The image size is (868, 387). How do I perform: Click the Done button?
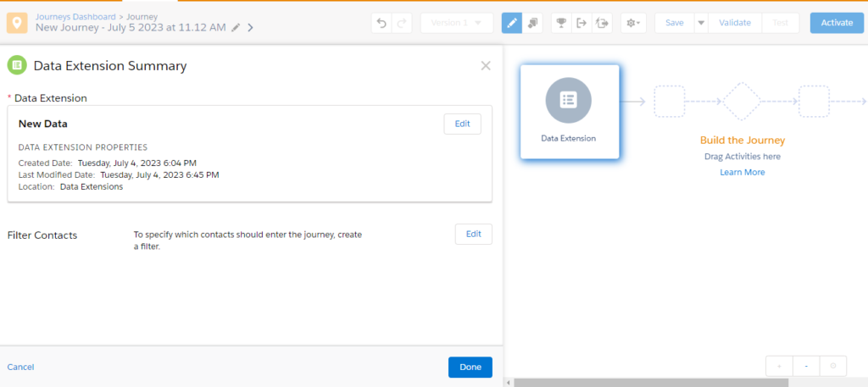click(x=470, y=367)
